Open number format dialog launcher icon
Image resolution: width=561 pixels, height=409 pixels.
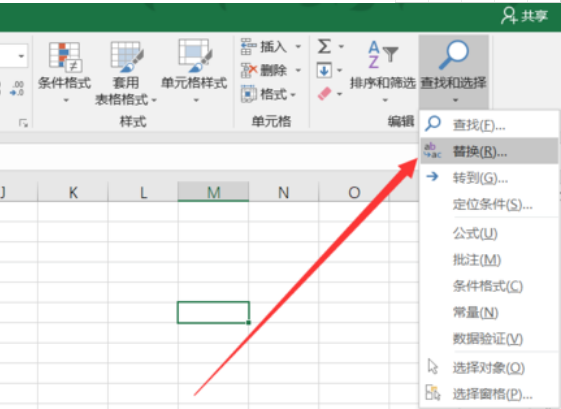point(23,124)
